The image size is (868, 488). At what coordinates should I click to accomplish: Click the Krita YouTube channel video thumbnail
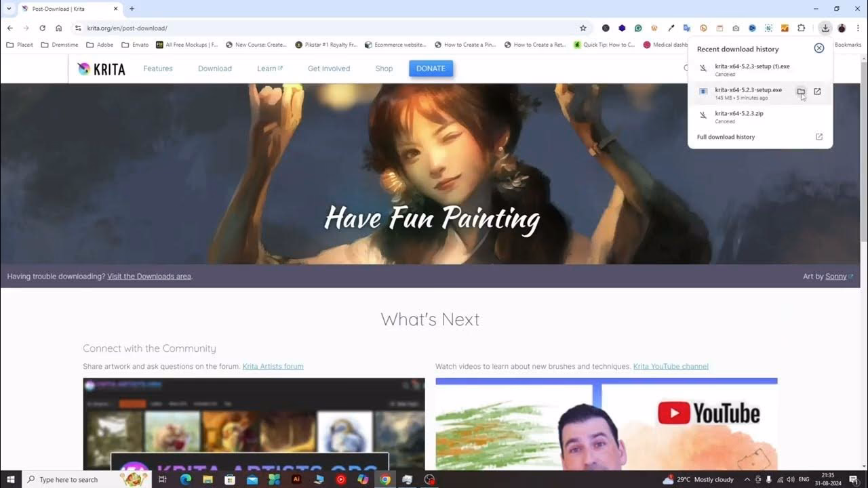tap(606, 424)
